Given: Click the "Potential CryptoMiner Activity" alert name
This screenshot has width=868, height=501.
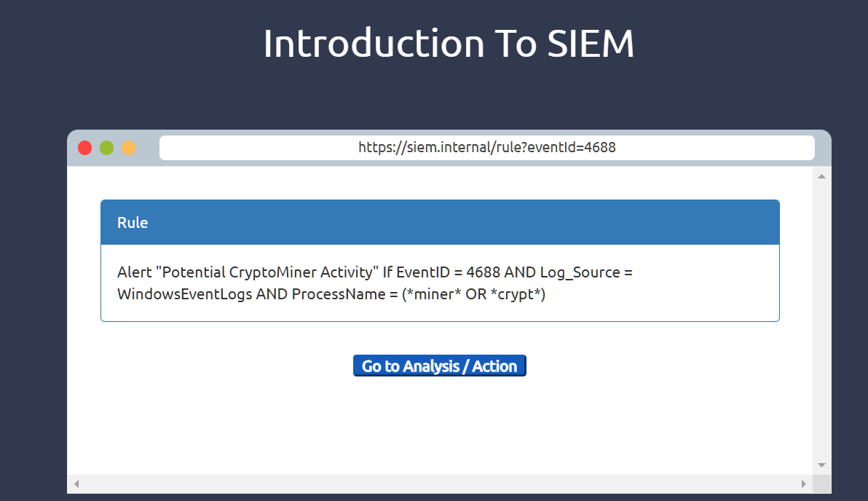Looking at the screenshot, I should pos(267,273).
